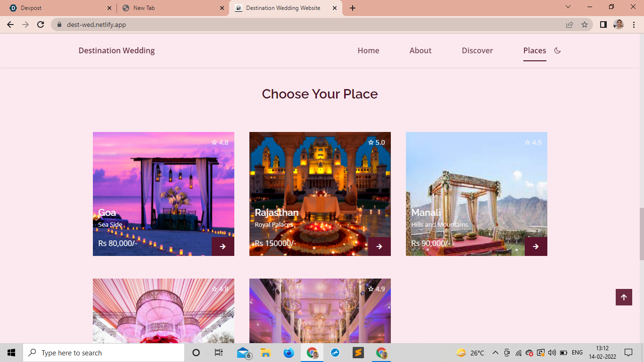Open the Mail app on taskbar
Viewport: 644px width, 362px height.
pyautogui.click(x=243, y=353)
